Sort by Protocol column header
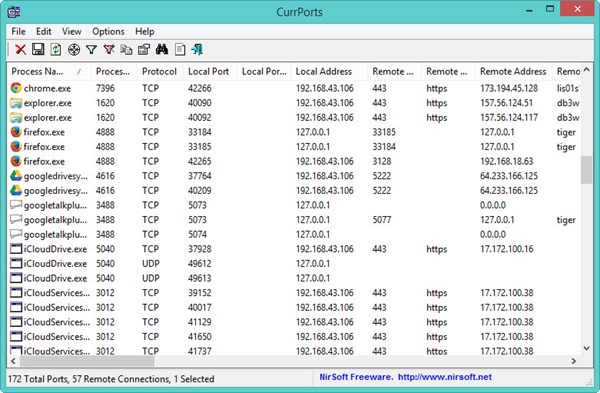 pyautogui.click(x=160, y=72)
